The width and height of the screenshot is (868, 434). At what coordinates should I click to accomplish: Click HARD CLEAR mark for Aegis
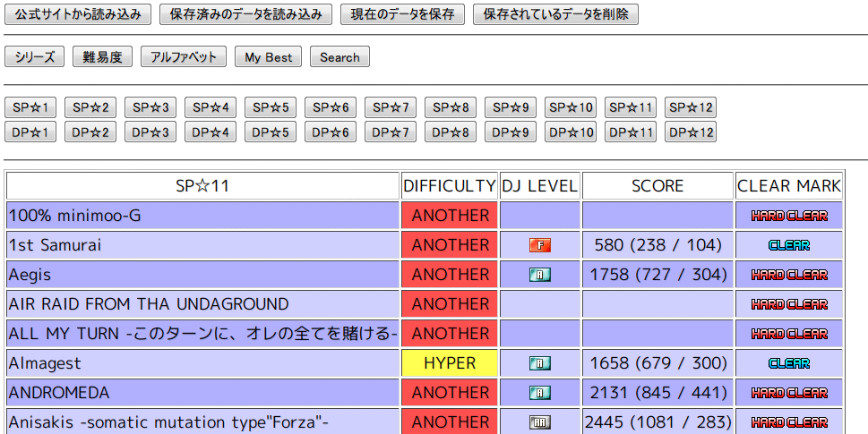click(x=789, y=275)
